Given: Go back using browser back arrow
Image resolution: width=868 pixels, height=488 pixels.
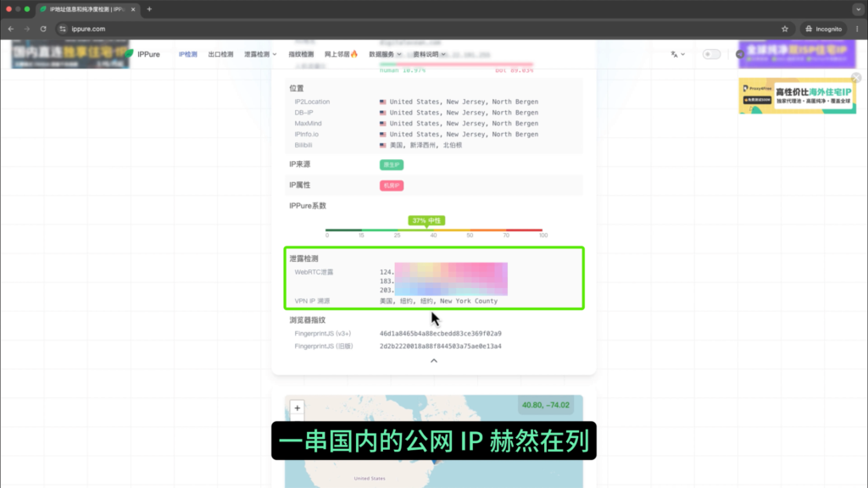Looking at the screenshot, I should 11,29.
